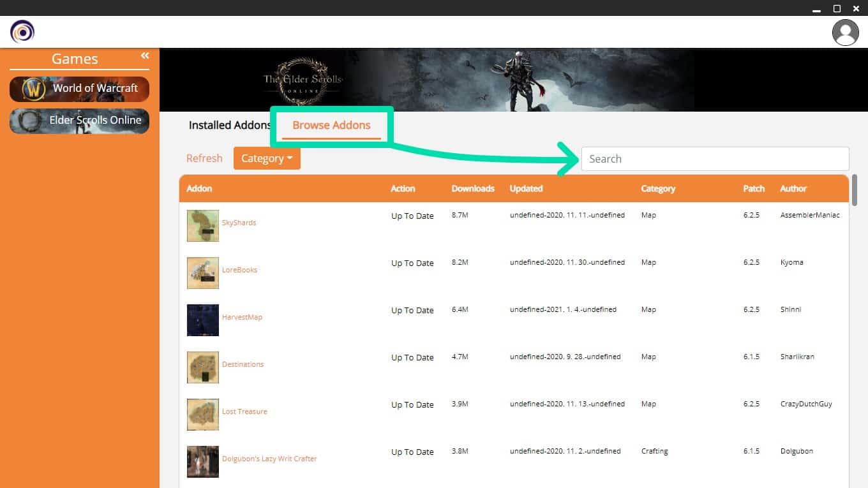Screen dimensions: 868x488
Task: Sort by the Downloads column header
Action: tap(473, 189)
